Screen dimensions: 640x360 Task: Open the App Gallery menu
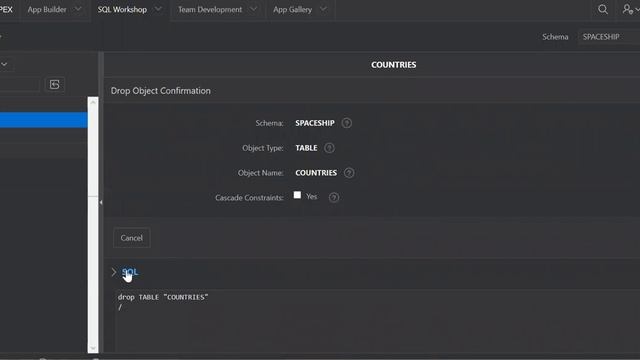[292, 9]
